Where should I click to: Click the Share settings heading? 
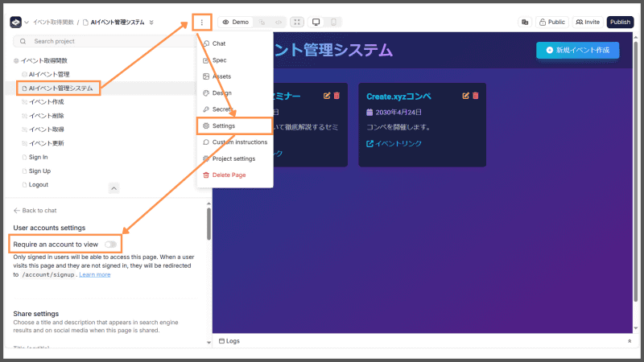click(35, 314)
